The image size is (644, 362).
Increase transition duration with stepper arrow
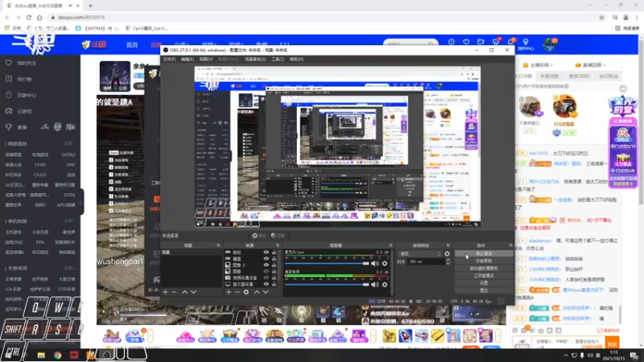448,260
